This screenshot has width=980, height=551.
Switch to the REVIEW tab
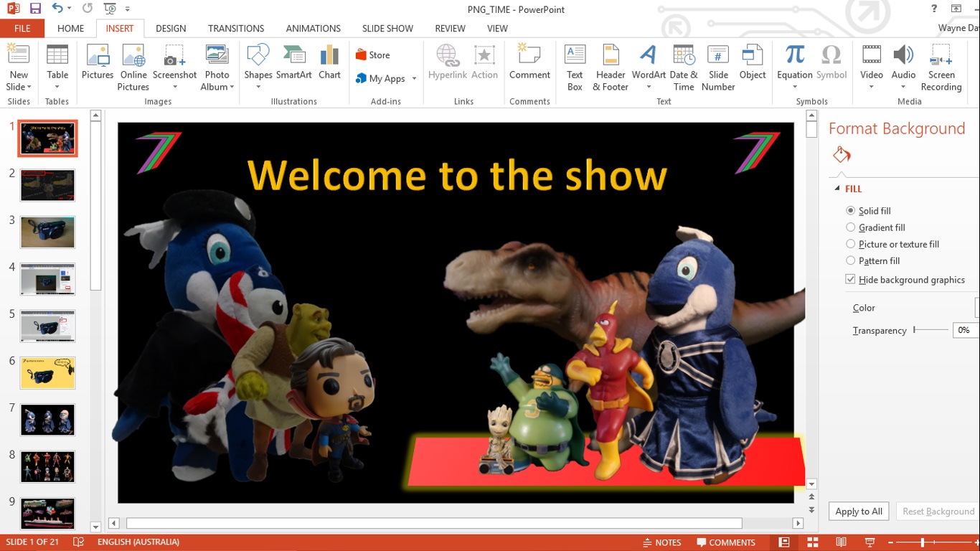(x=450, y=29)
